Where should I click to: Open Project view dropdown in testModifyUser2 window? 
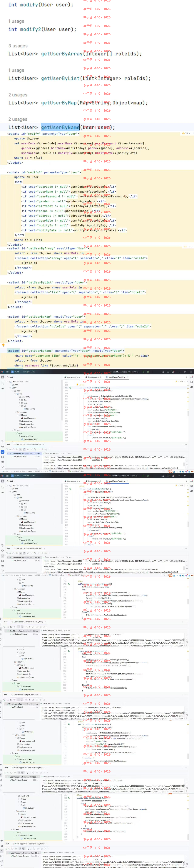coord(10,481)
